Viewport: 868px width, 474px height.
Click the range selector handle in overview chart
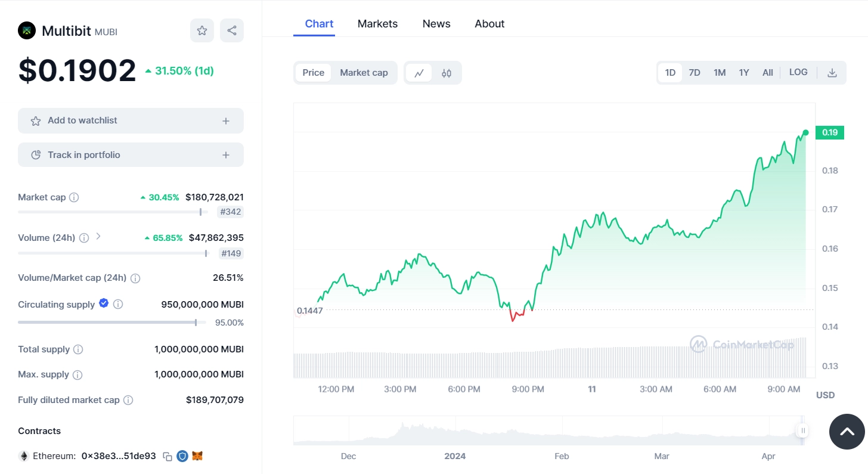pos(803,430)
